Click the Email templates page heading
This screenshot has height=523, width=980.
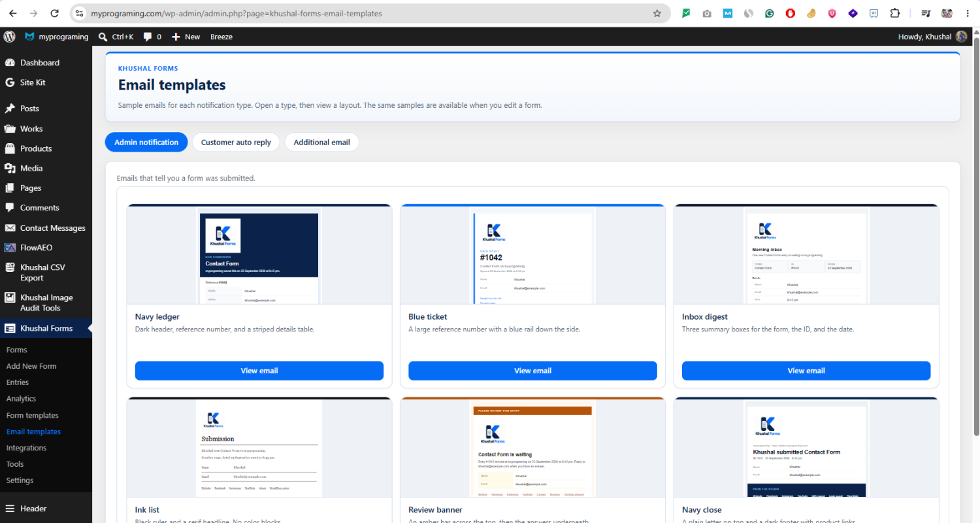click(172, 85)
